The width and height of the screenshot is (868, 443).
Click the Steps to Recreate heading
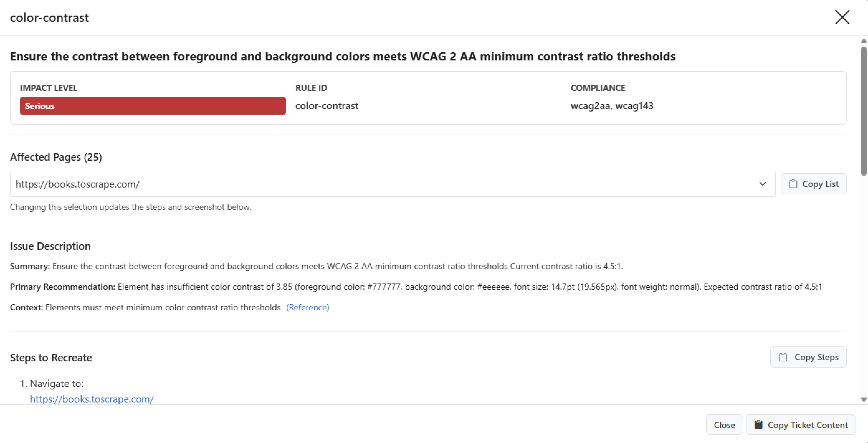click(x=51, y=357)
